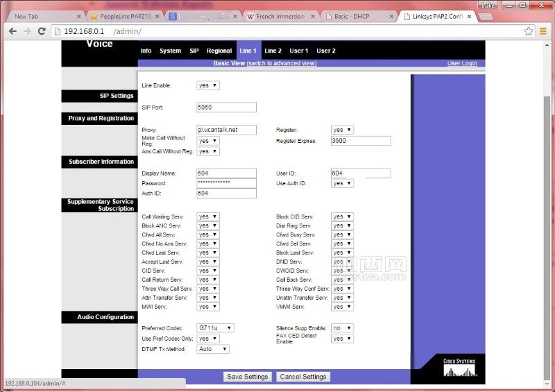
Task: Open Chrome hamburger menu
Action: pyautogui.click(x=543, y=31)
